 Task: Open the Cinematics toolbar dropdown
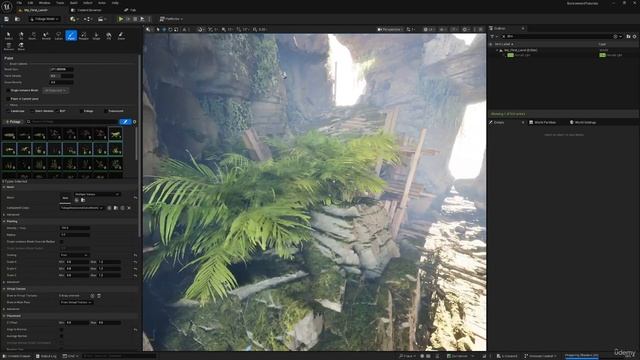[102, 19]
